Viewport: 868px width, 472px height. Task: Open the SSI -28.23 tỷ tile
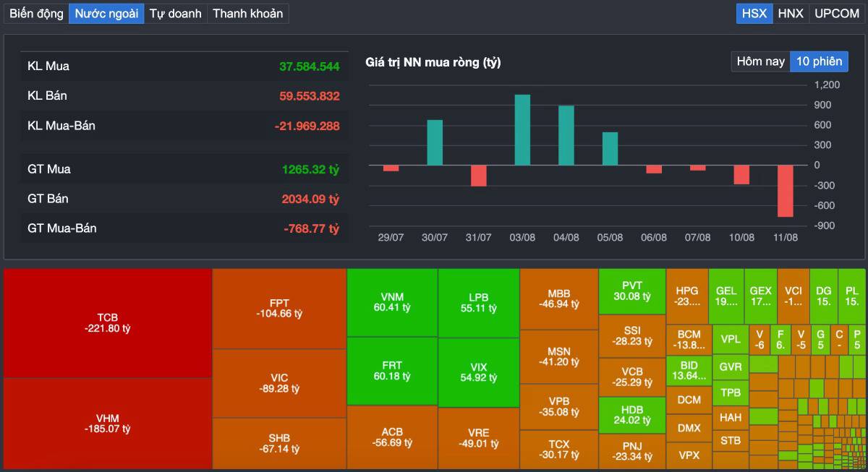(632, 335)
